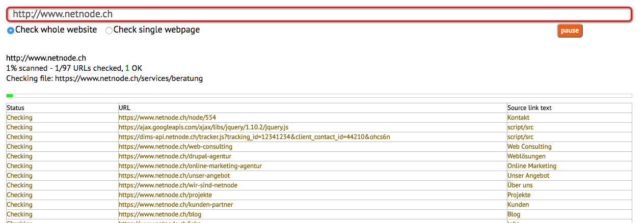Open the netnode.ch/node/554 URL link
Screen dimensions: 644x223
(168, 118)
